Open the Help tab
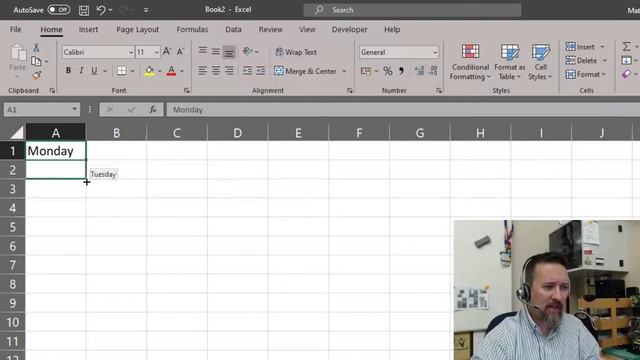The height and width of the screenshot is (360, 640). (392, 29)
